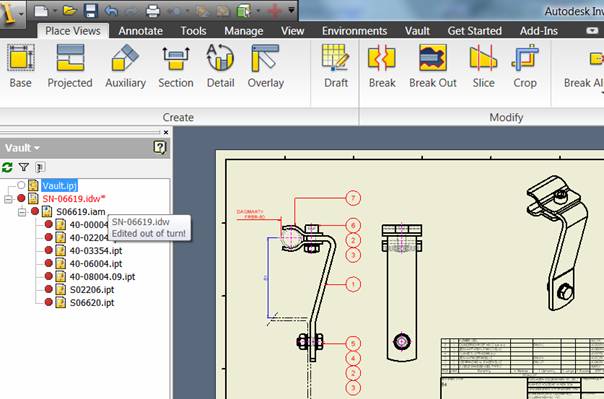Switch to the Place Views tab
Viewport: 604px width, 399px height.
click(x=73, y=31)
